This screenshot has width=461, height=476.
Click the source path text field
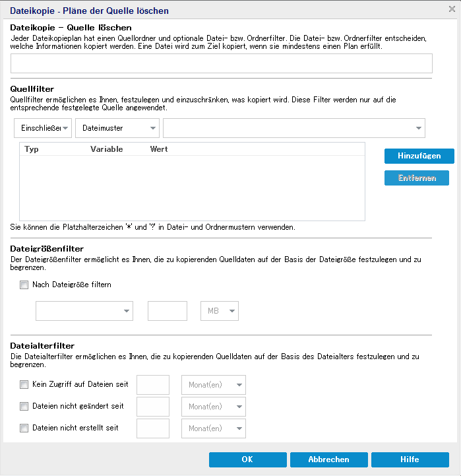click(221, 63)
